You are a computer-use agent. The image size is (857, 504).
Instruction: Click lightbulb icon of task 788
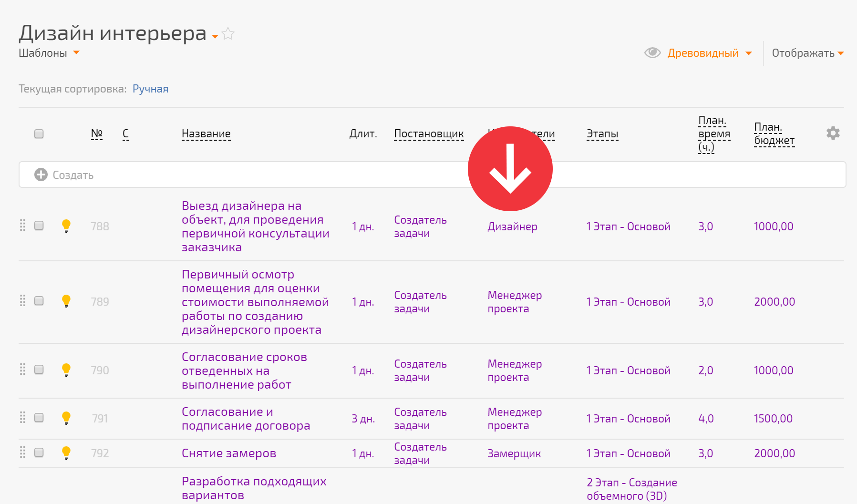66,226
